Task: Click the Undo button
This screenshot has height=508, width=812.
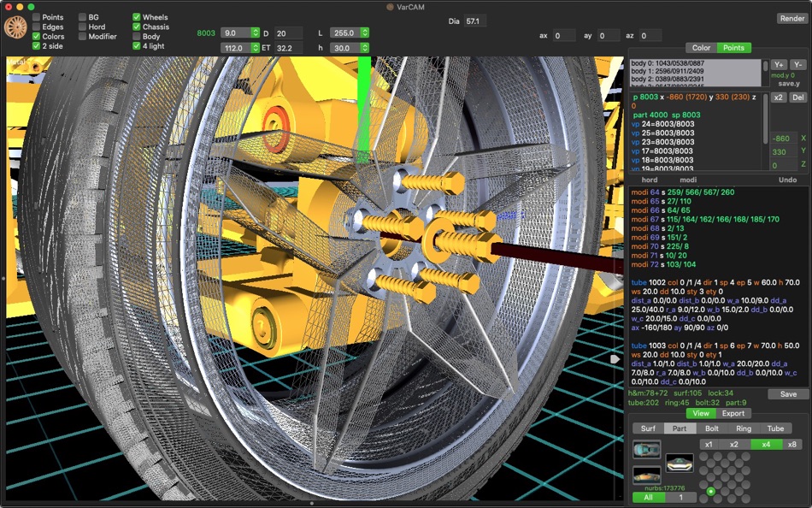Action: 788,180
